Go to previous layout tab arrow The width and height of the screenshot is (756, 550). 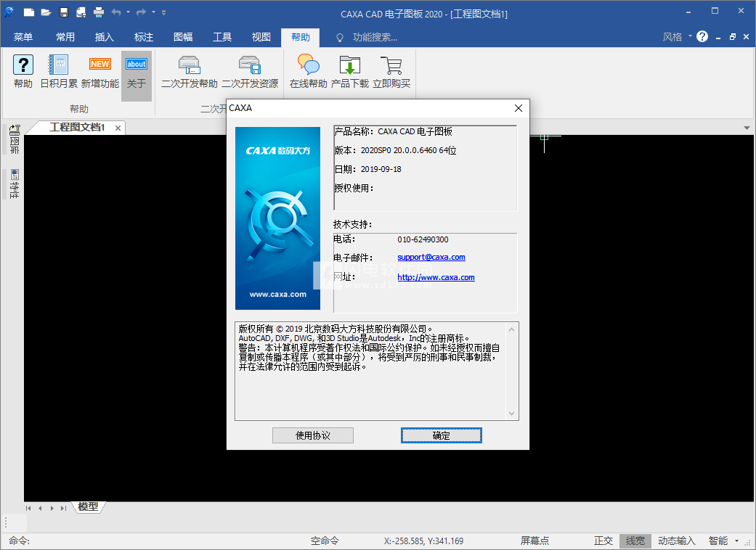(x=40, y=508)
